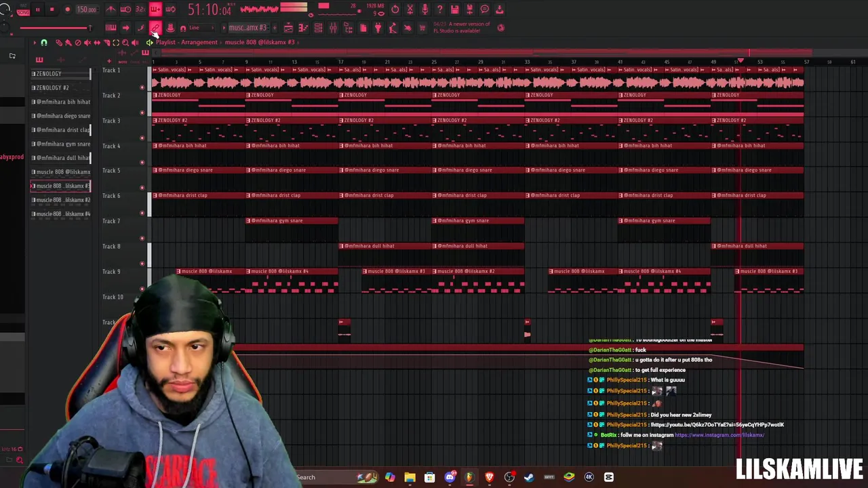This screenshot has height=488, width=868.
Task: Toggle main snap magnet icon
Action: [183, 28]
